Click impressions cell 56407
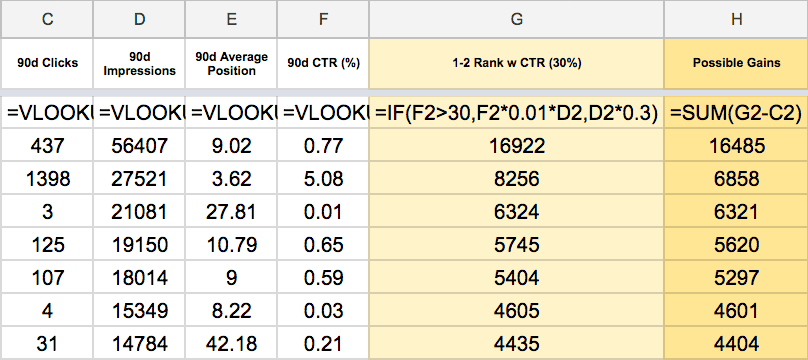Viewport: 808px width, 360px height. point(139,145)
